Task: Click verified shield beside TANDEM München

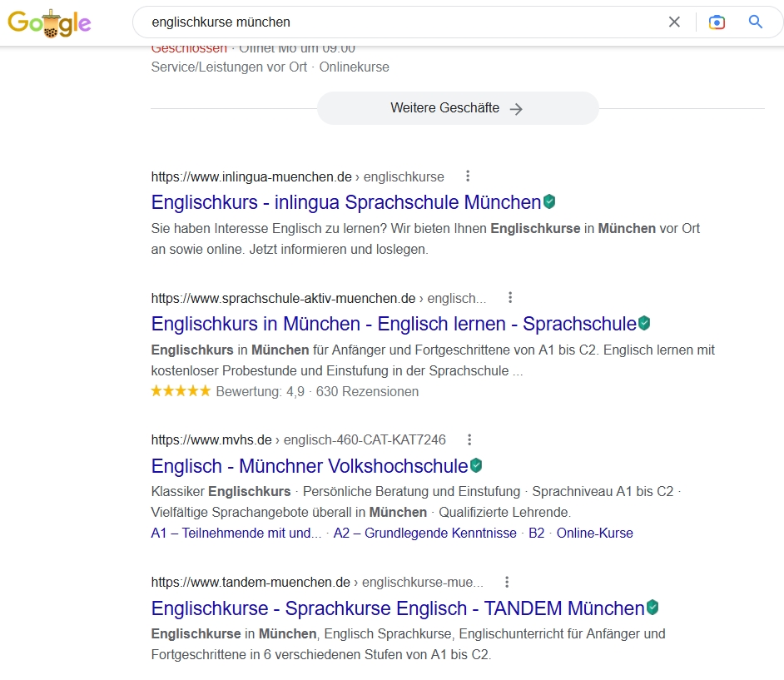Action: [653, 608]
